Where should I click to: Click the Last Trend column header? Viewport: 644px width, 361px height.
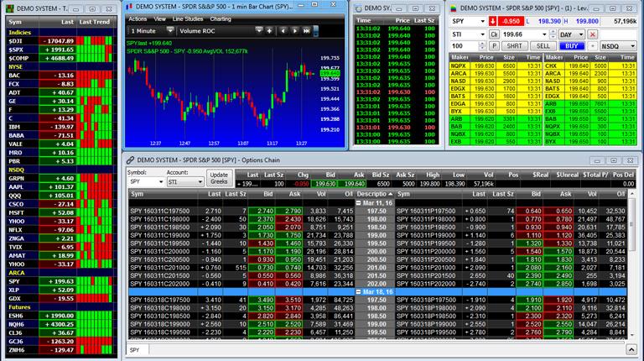(x=95, y=22)
